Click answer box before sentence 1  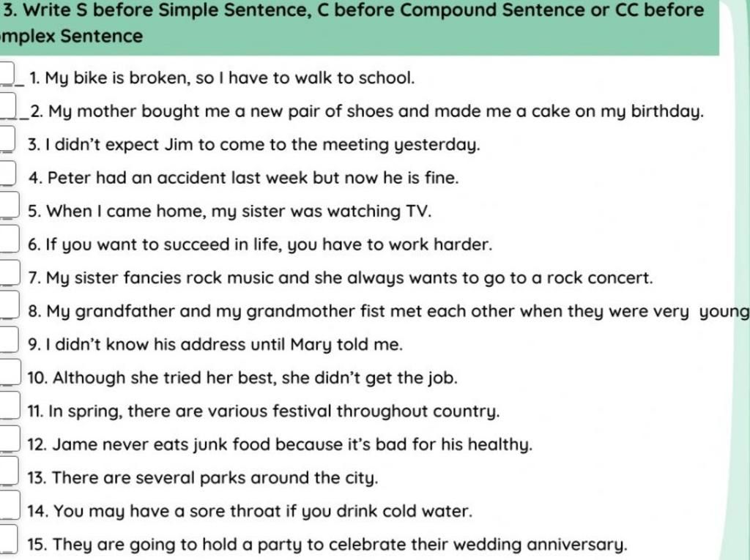pos(7,73)
